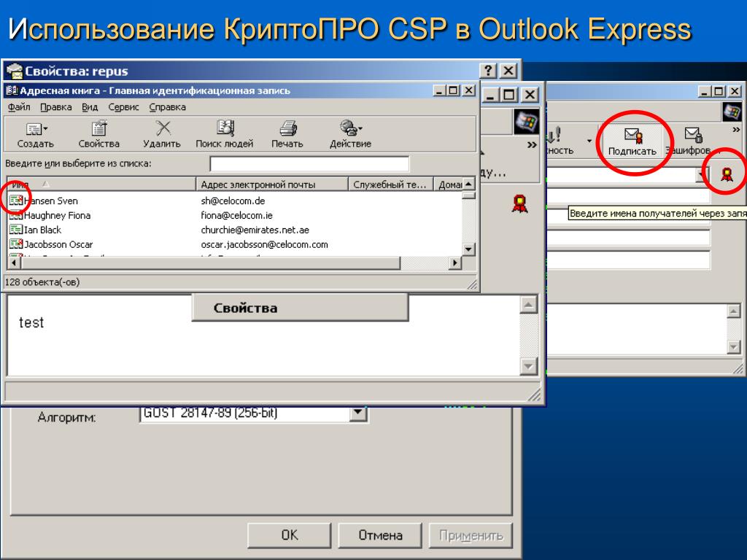Click the contact list up scroll arrow
The width and height of the screenshot is (747, 560).
coord(468,184)
